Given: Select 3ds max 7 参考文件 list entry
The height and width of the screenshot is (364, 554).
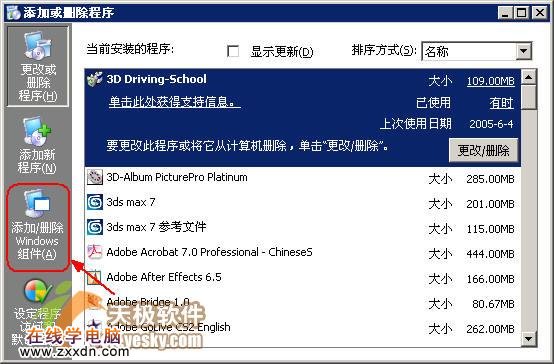Looking at the screenshot, I should click(303, 227).
